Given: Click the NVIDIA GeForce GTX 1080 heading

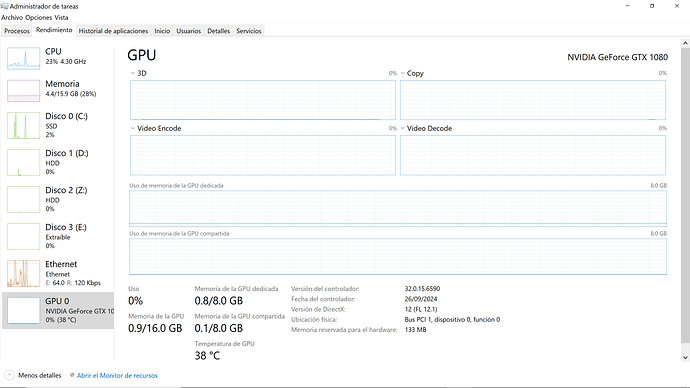Looking at the screenshot, I should 617,57.
